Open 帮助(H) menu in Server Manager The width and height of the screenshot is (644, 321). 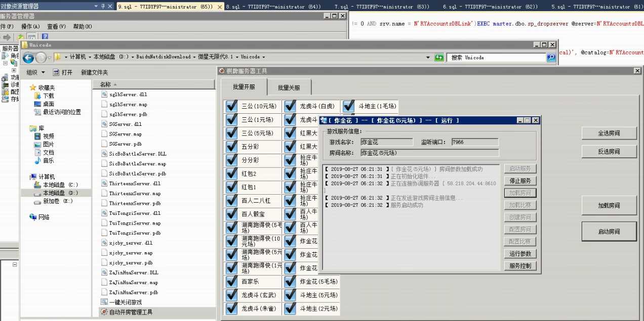tap(82, 26)
